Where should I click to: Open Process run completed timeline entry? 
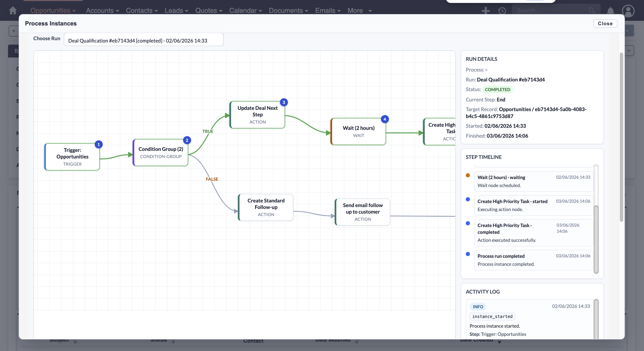(x=534, y=260)
